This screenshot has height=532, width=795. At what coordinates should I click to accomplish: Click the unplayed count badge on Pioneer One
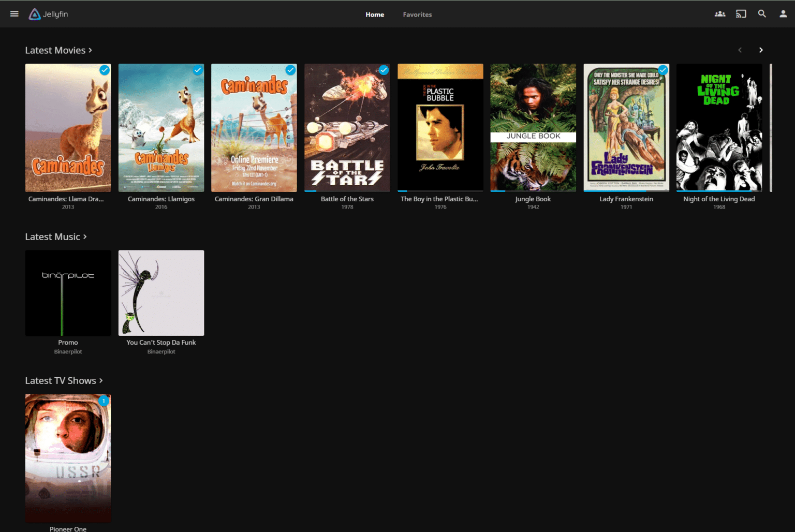coord(104,401)
